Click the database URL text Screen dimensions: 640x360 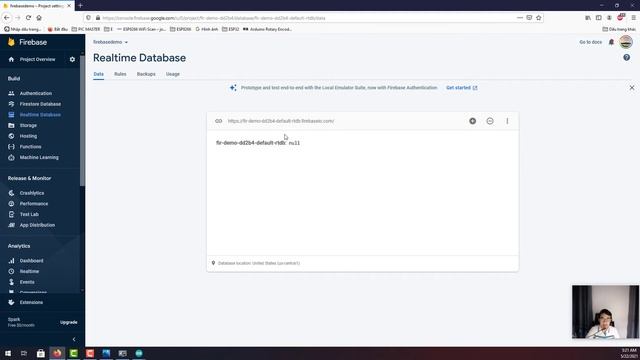(x=281, y=121)
